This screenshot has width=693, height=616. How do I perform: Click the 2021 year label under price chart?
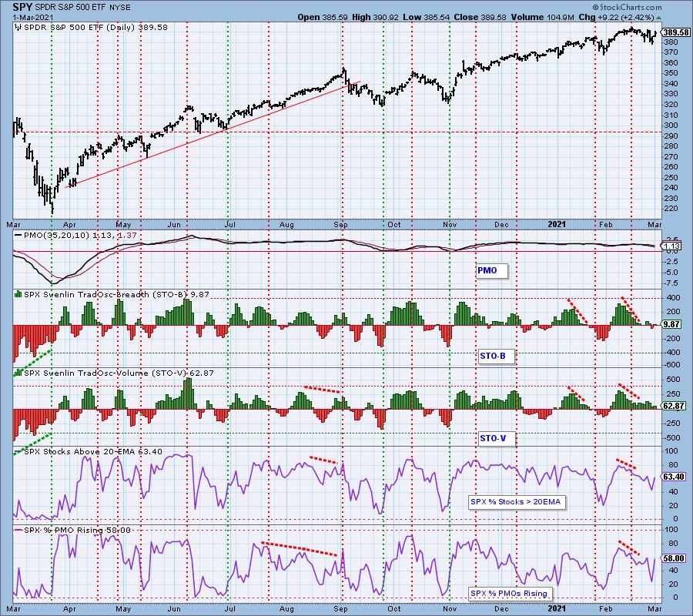pyautogui.click(x=557, y=224)
